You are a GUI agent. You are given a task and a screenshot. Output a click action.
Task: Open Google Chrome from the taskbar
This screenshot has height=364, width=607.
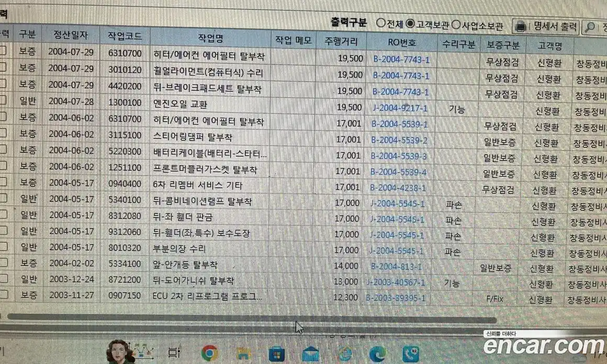point(209,354)
